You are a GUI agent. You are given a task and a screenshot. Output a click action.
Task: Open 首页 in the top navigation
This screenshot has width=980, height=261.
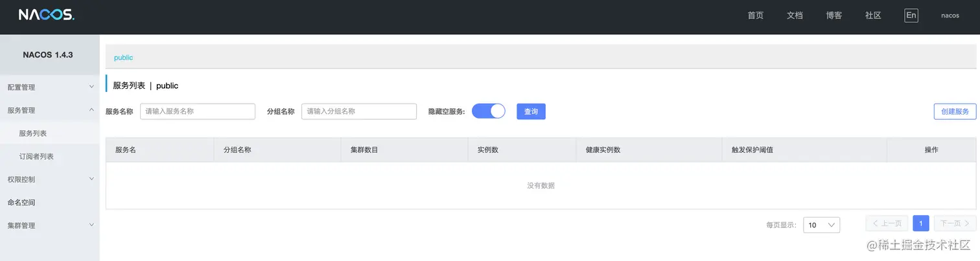(755, 16)
